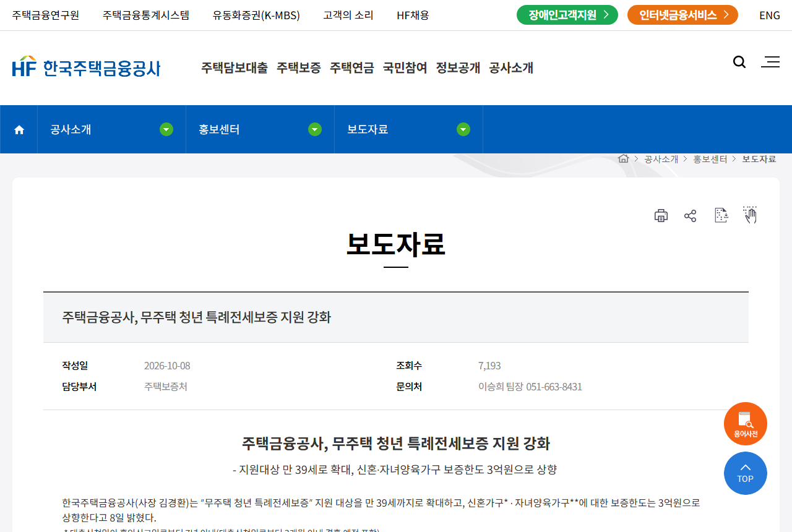Screen dimensions: 792x532
Task: Open the 용어사전 glossary button
Action: pos(746,424)
